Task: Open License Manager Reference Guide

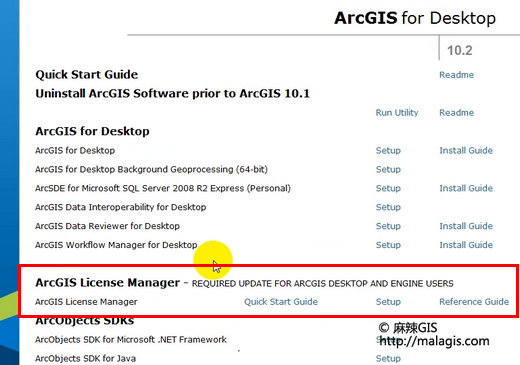Action: coord(474,302)
